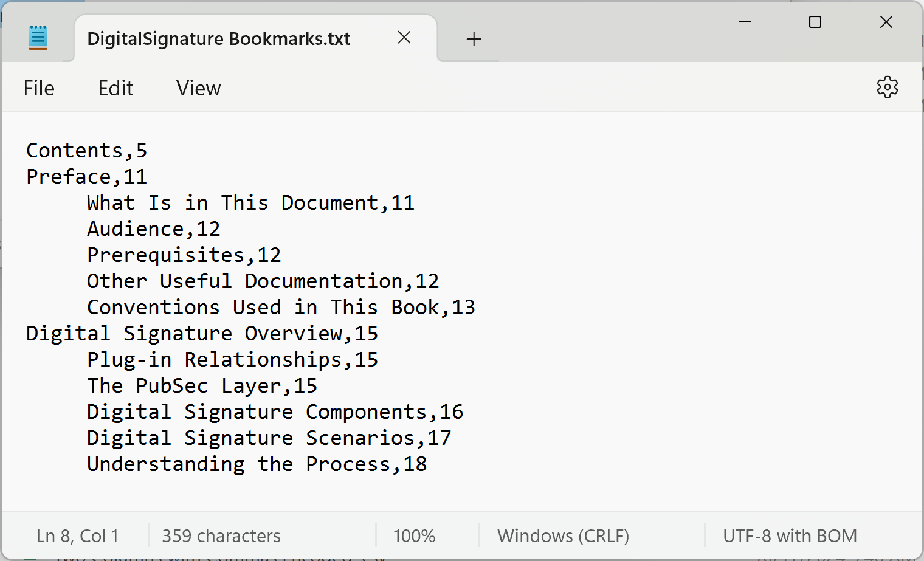Click the Ln 8, Col 1 status entry
This screenshot has width=924, height=561.
pos(78,536)
